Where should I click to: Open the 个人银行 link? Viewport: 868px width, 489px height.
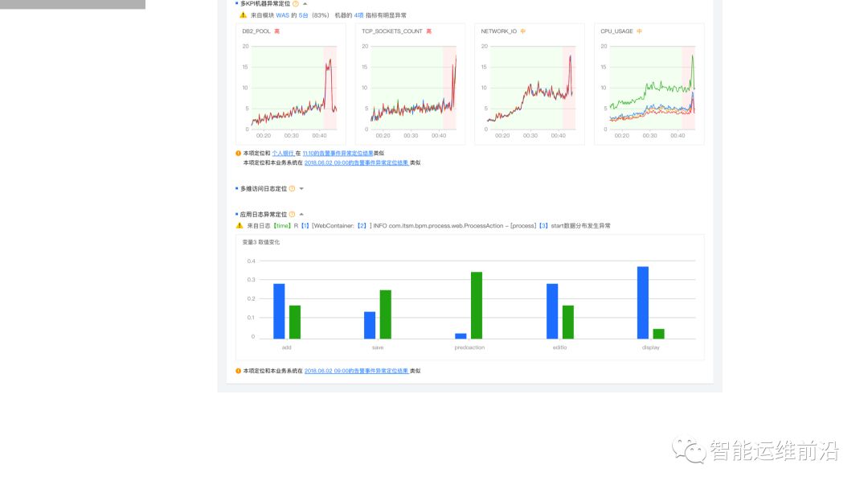pos(283,154)
